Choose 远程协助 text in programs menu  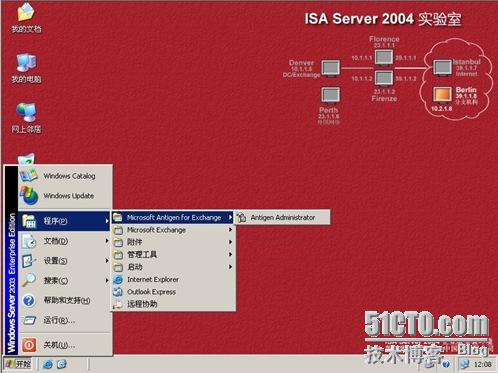[142, 304]
